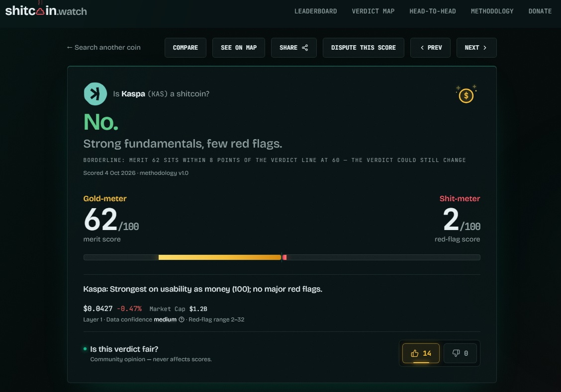The image size is (561, 392).
Task: Open the Donate page
Action: (540, 11)
